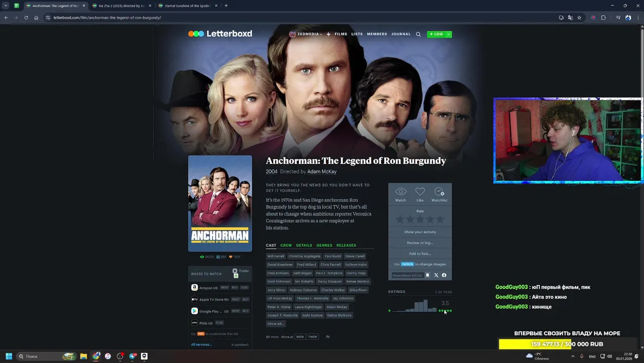Click the + LOG button
Viewport: 644px width, 363px height.
(436, 34)
